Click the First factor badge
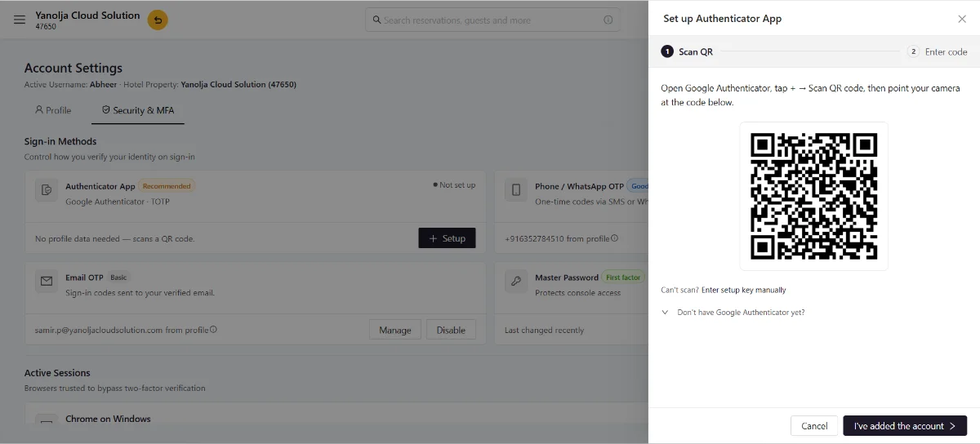 623,277
